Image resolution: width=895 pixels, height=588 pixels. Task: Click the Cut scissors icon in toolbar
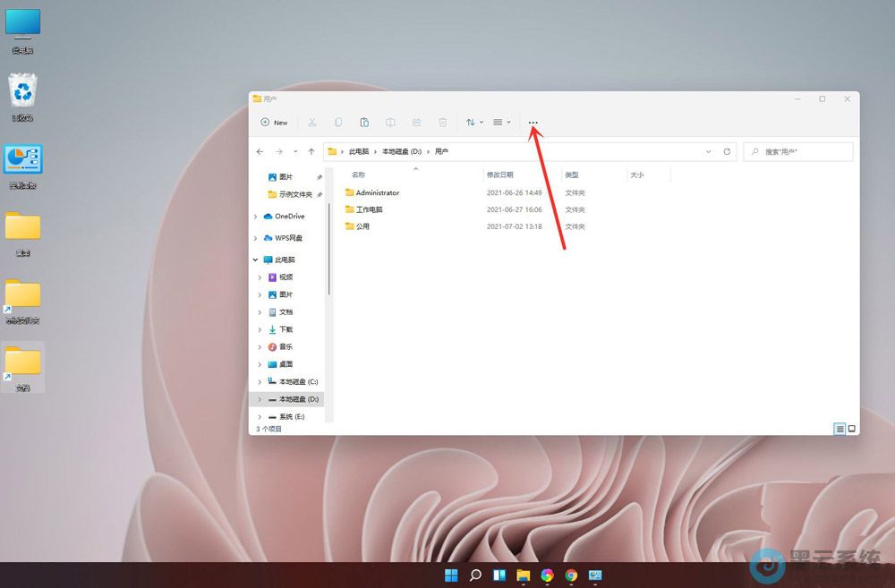(x=312, y=123)
